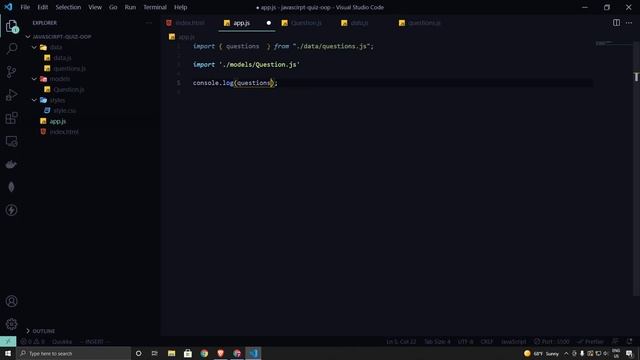Open the Manage gear icon
The height and width of the screenshot is (360, 640).
(11, 324)
